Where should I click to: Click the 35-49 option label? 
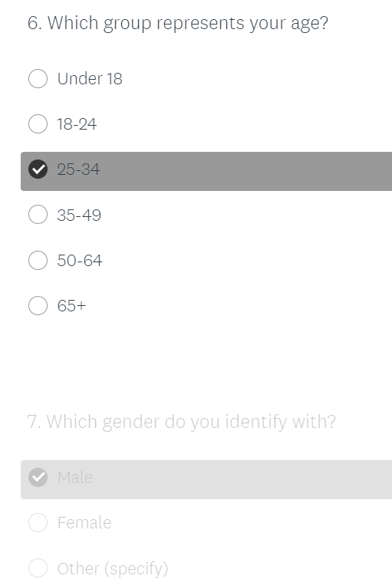click(x=79, y=215)
